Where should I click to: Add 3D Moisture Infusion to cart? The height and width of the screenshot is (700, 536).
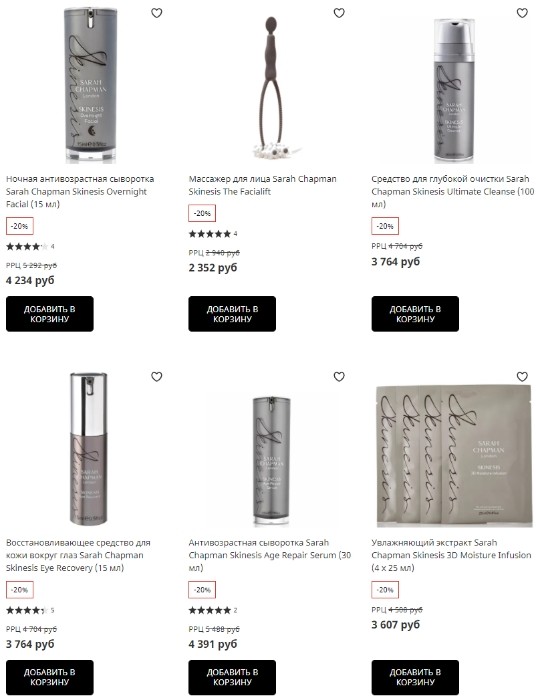click(415, 677)
